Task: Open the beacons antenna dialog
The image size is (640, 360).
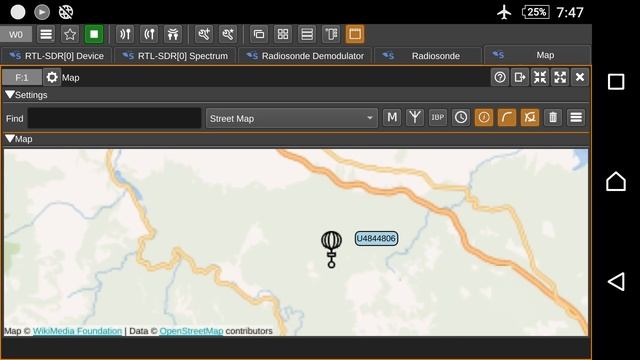Action: click(x=415, y=118)
